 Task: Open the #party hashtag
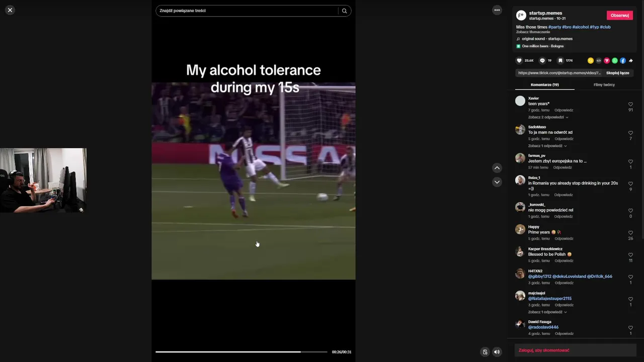point(554,27)
